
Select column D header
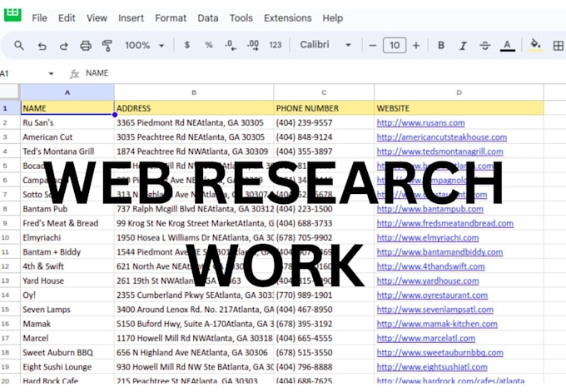click(459, 92)
